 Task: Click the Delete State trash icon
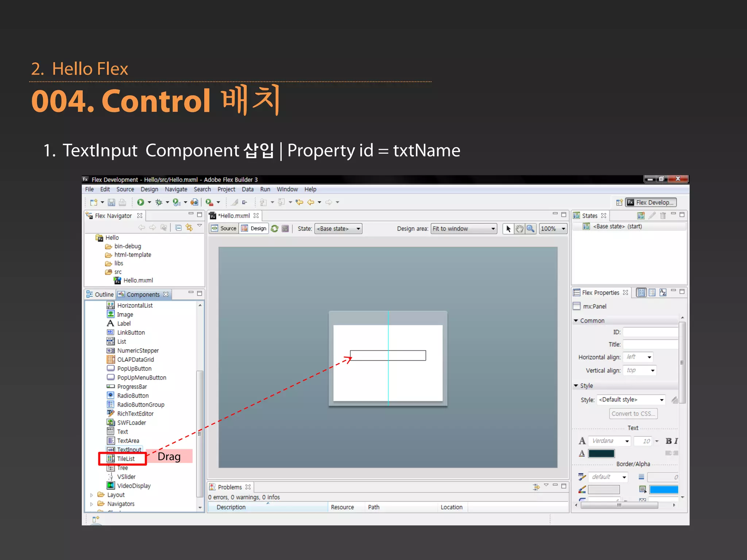[663, 215]
